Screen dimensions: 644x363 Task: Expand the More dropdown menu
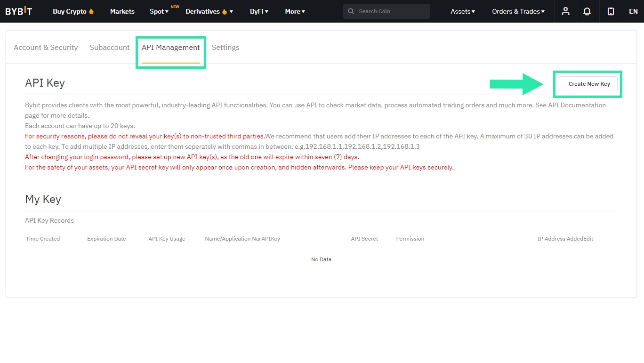point(295,11)
